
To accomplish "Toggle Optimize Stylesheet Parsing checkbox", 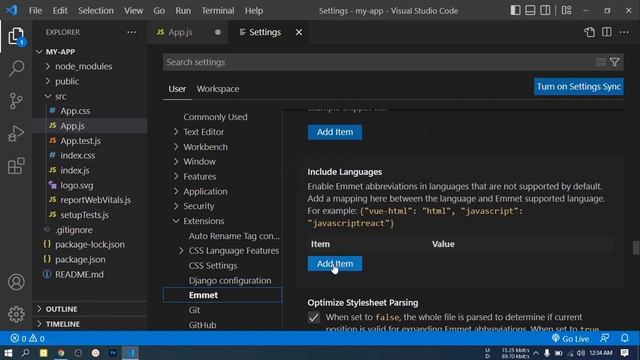I will [x=313, y=317].
